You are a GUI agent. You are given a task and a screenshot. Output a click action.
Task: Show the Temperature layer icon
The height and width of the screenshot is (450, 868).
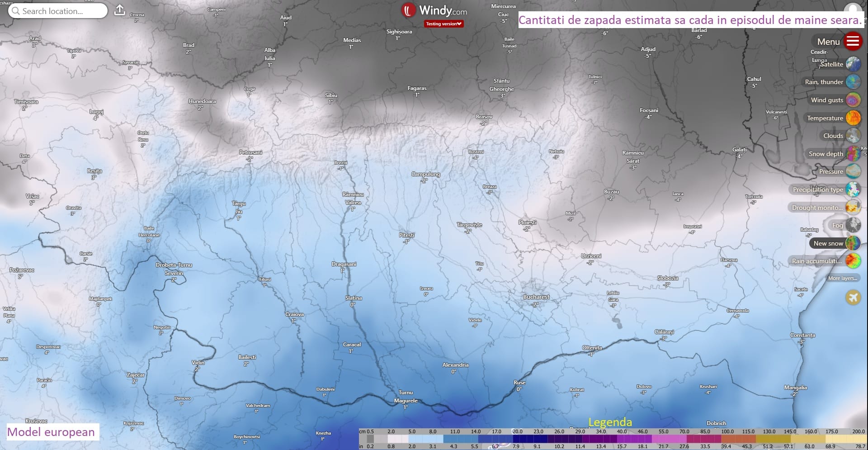(853, 118)
